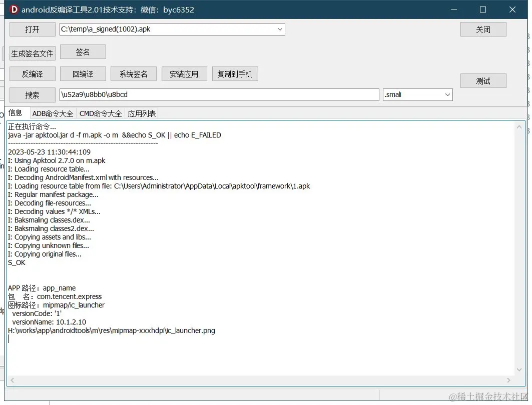Click the 'Using Apktool 2.7.0 on m.apk' line

coord(57,160)
